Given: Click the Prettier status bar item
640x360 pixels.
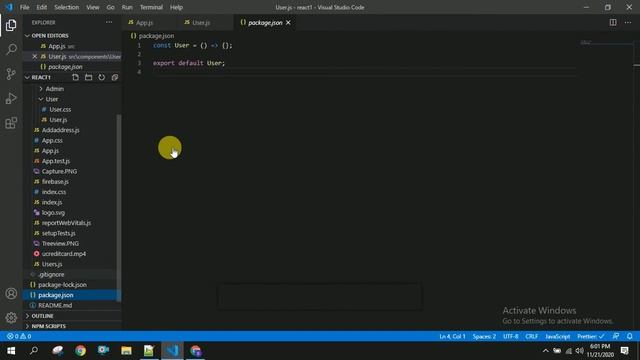Looking at the screenshot, I should tap(590, 336).
